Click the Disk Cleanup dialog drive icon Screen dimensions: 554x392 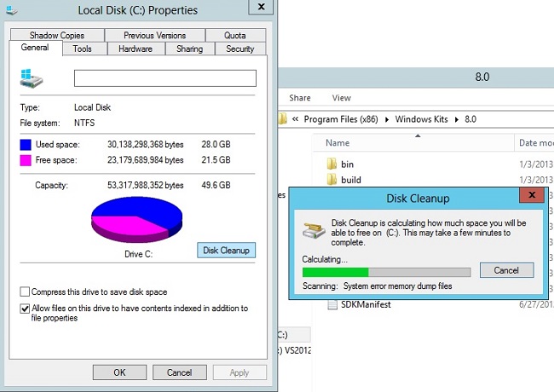point(315,228)
